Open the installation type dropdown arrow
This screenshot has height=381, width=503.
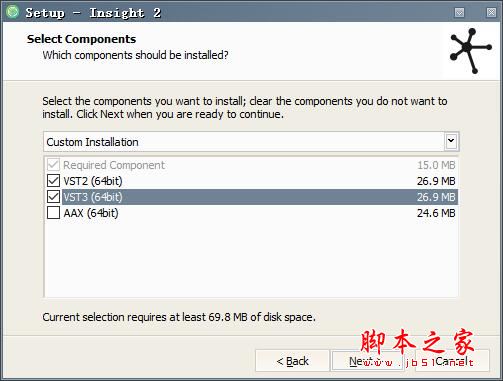pos(451,141)
